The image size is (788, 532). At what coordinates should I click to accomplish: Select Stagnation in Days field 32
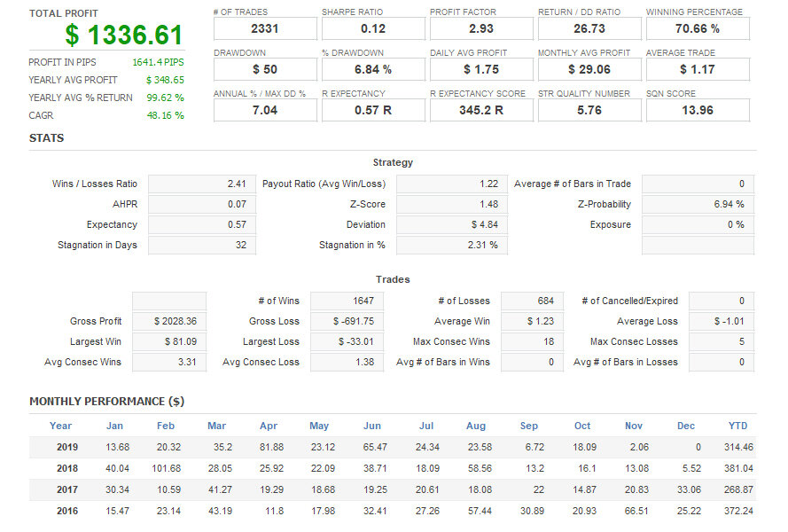202,245
